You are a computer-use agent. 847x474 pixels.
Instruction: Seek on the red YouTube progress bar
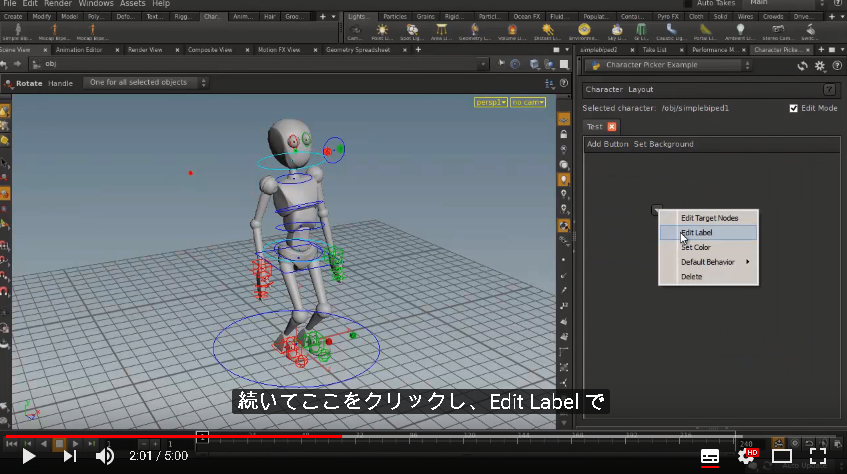pos(173,436)
